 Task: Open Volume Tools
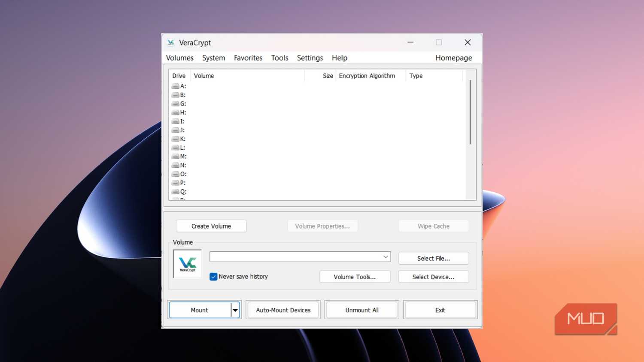355,277
